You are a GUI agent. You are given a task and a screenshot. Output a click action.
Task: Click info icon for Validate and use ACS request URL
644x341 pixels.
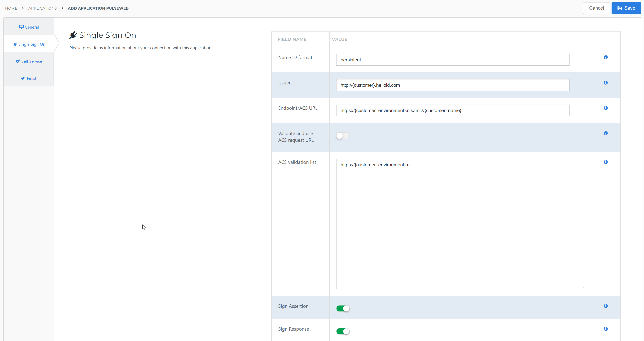[605, 133]
